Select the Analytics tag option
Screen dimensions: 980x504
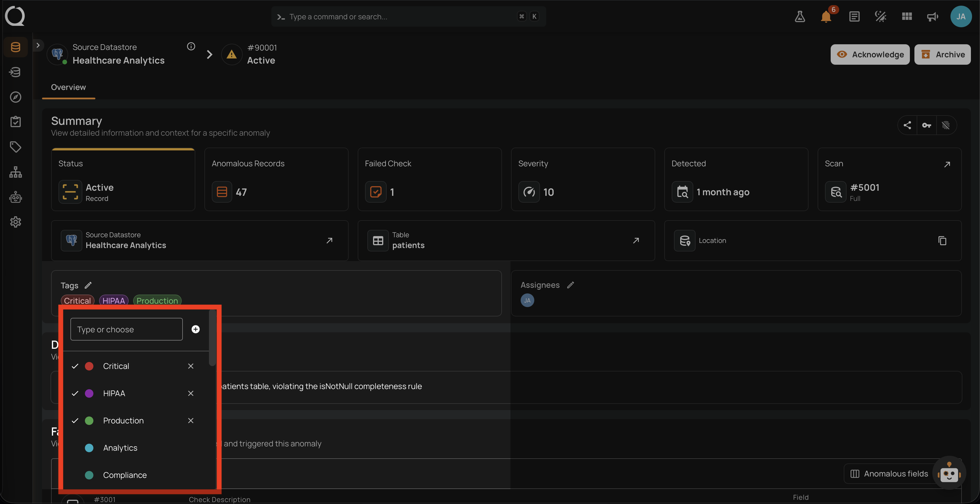coord(136,448)
